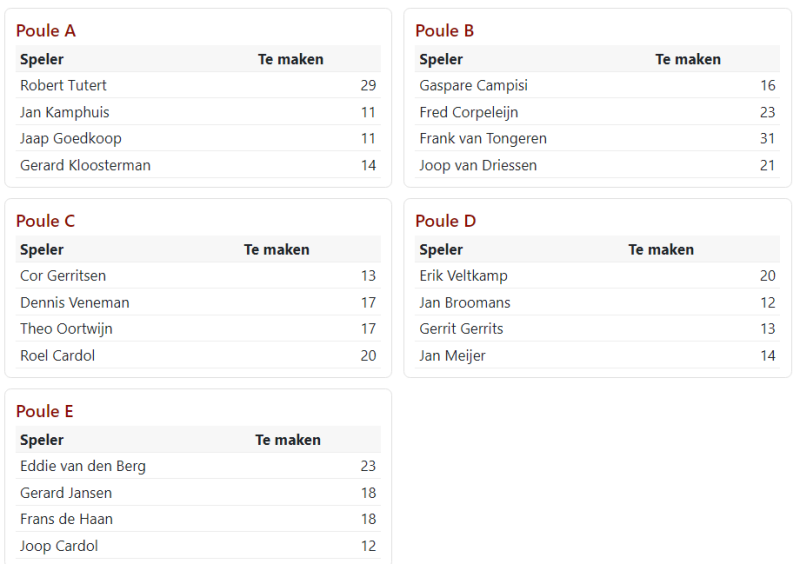Click the Poule C heading
Image resolution: width=800 pixels, height=564 pixels.
(46, 221)
